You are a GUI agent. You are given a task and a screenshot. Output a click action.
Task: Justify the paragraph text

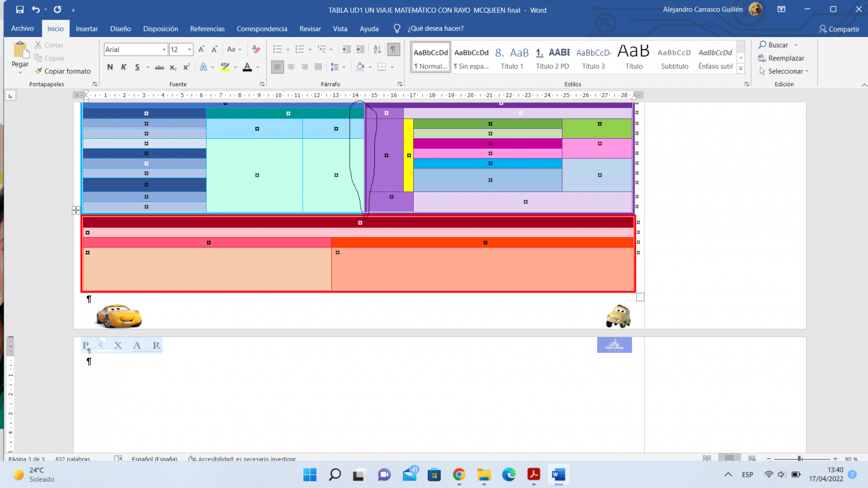click(318, 67)
